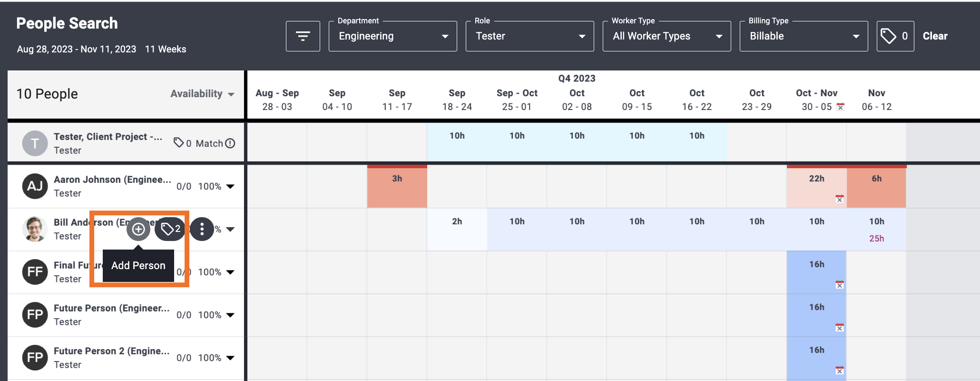Click the Oct 16 - 22 week header
Image resolution: width=980 pixels, height=381 pixels.
697,100
